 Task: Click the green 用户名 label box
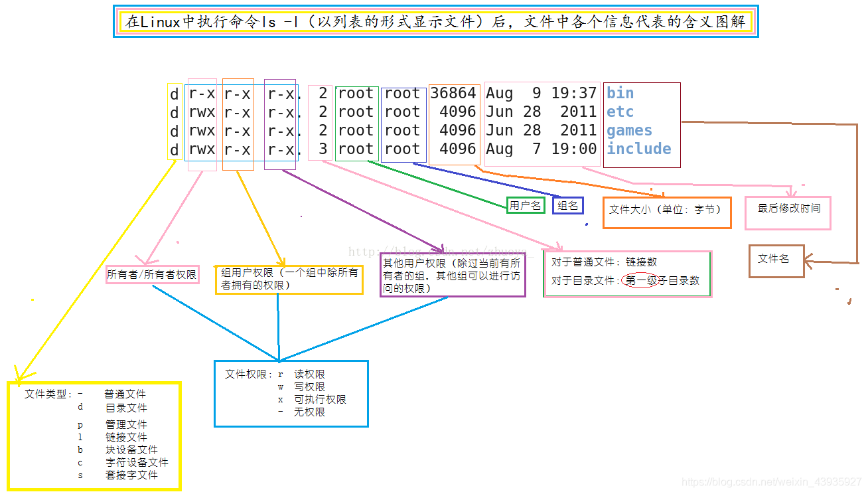coord(525,205)
